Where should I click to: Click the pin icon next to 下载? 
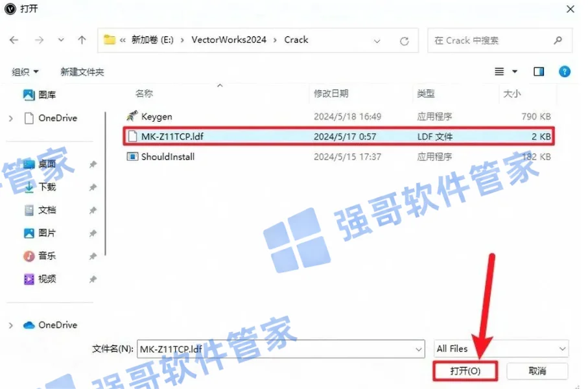[x=93, y=187]
